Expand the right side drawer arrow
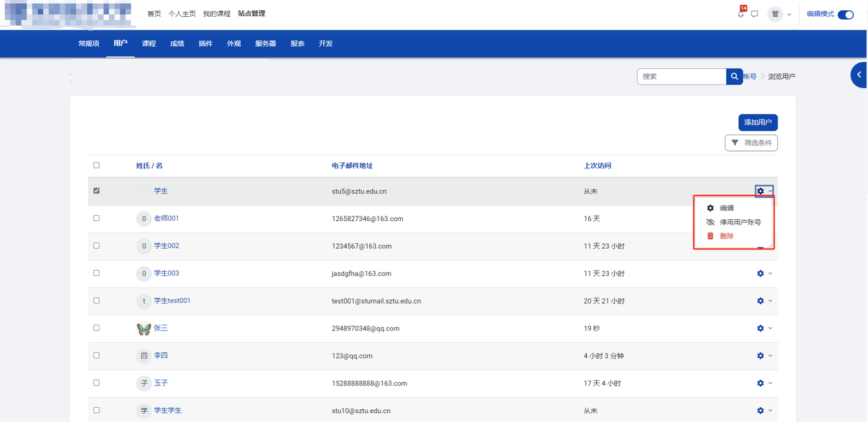The width and height of the screenshot is (868, 422). pyautogui.click(x=859, y=75)
